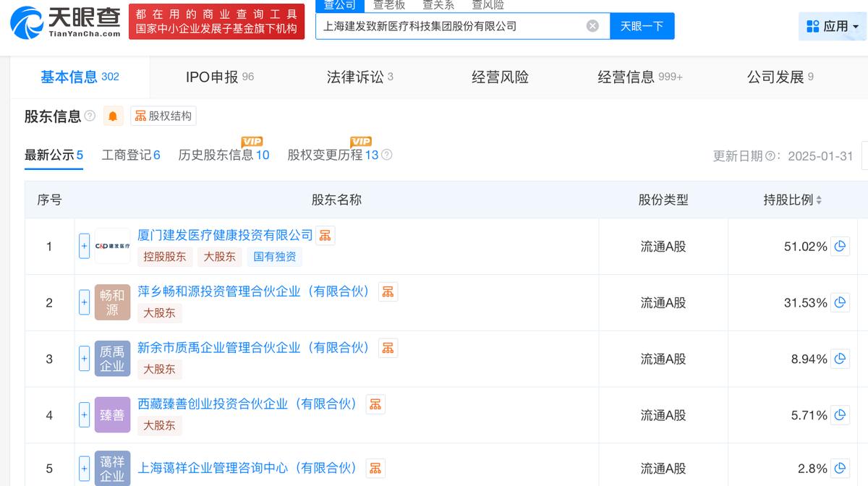Click the update date 2025-01-31
Image resolution: width=868 pixels, height=486 pixels.
[820, 156]
